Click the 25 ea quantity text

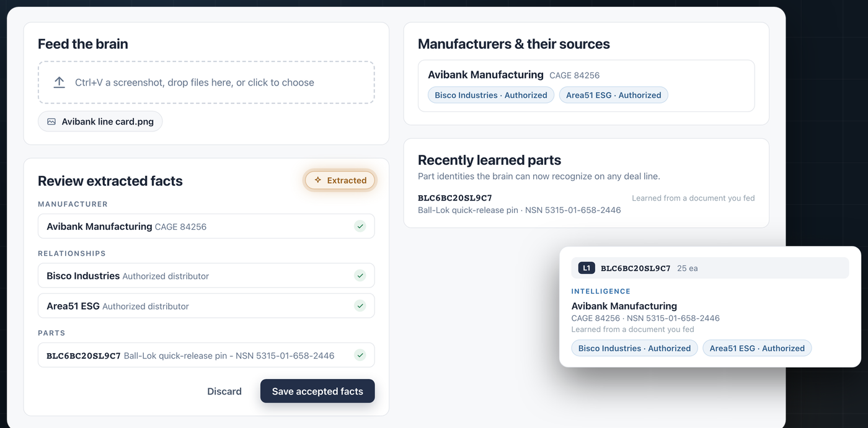point(688,268)
